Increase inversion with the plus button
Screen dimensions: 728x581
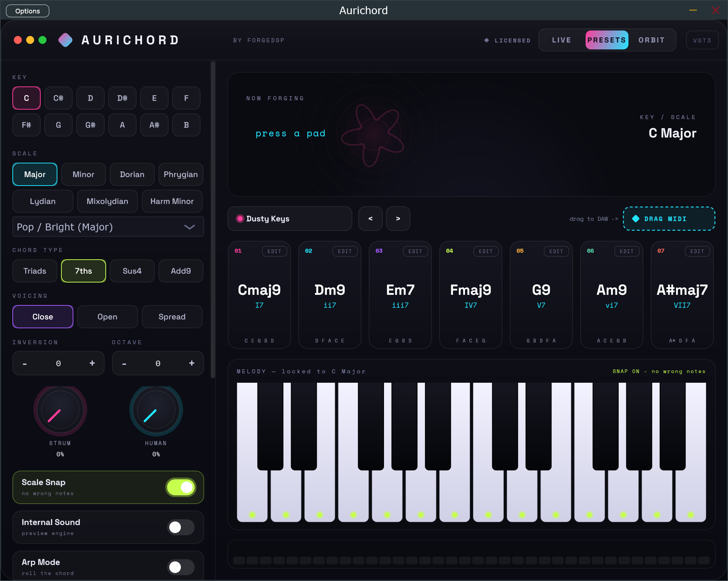92,363
